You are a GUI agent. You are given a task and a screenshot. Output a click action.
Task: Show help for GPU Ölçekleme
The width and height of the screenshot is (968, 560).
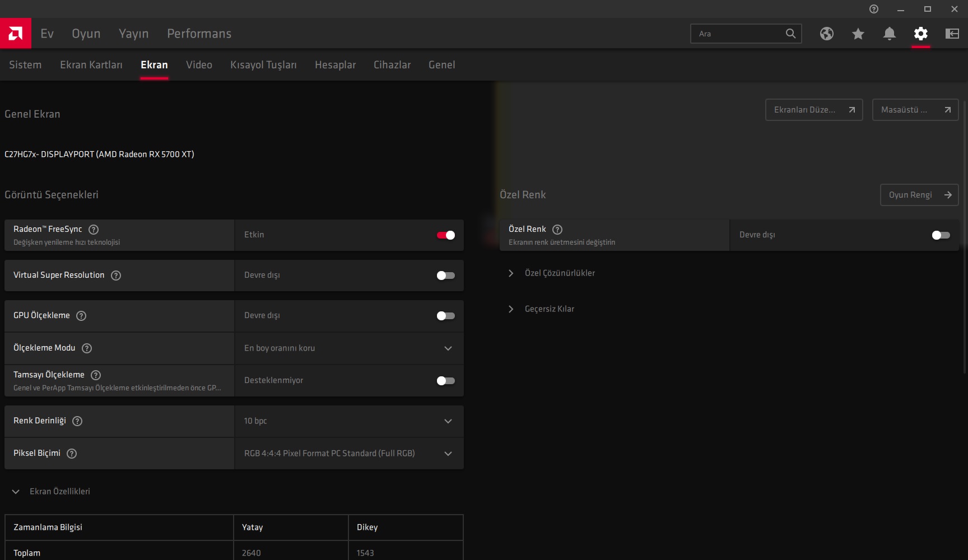[81, 316]
